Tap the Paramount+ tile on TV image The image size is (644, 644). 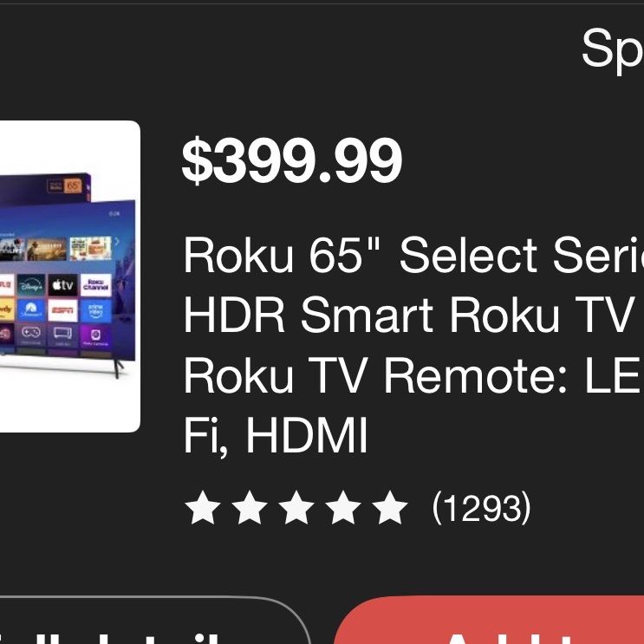point(31,310)
